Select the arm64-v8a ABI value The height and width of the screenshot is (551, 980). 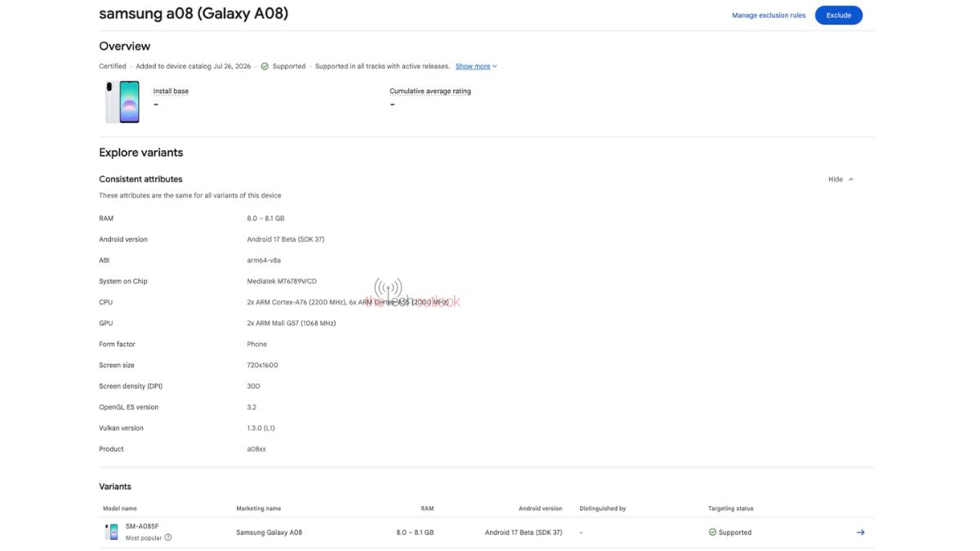[x=264, y=260]
